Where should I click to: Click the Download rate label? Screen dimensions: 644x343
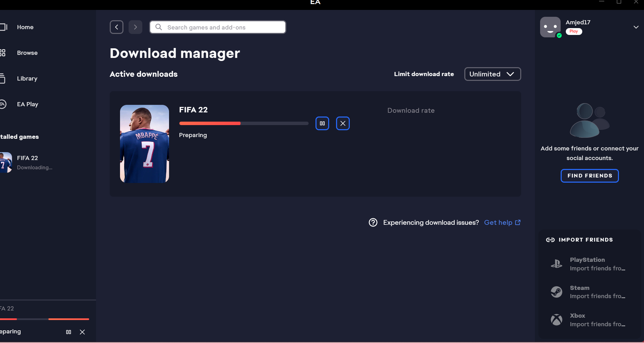(411, 110)
